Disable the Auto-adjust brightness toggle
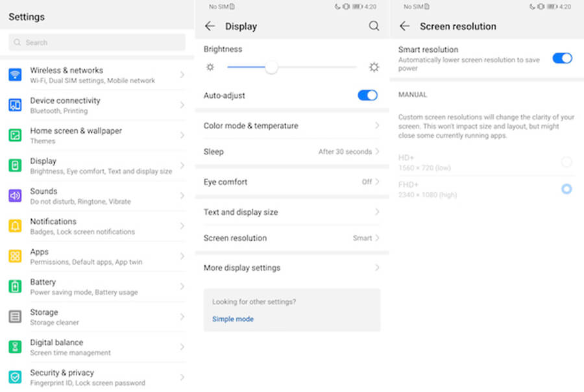This screenshot has width=584, height=392. [x=367, y=95]
